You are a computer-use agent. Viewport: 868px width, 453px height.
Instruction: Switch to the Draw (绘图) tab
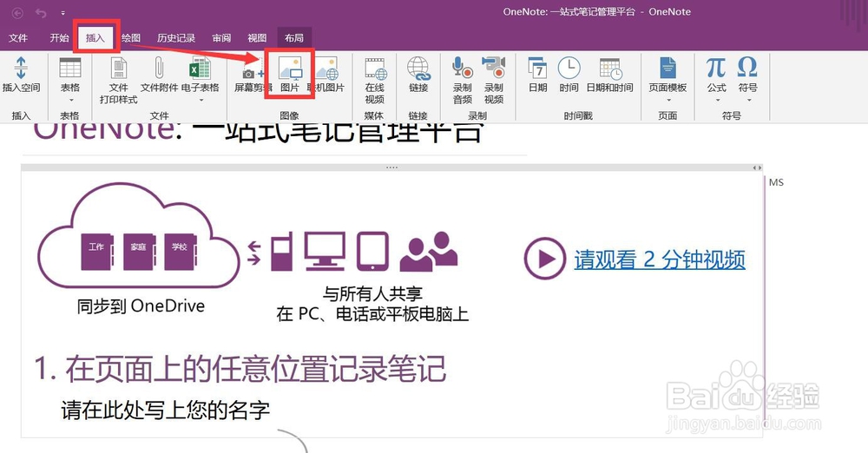coord(131,37)
